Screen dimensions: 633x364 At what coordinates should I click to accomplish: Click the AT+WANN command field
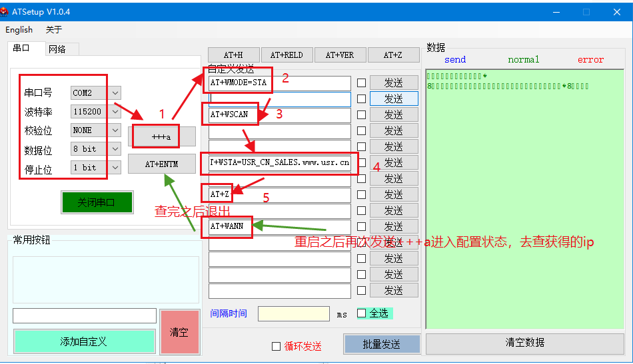tap(279, 226)
